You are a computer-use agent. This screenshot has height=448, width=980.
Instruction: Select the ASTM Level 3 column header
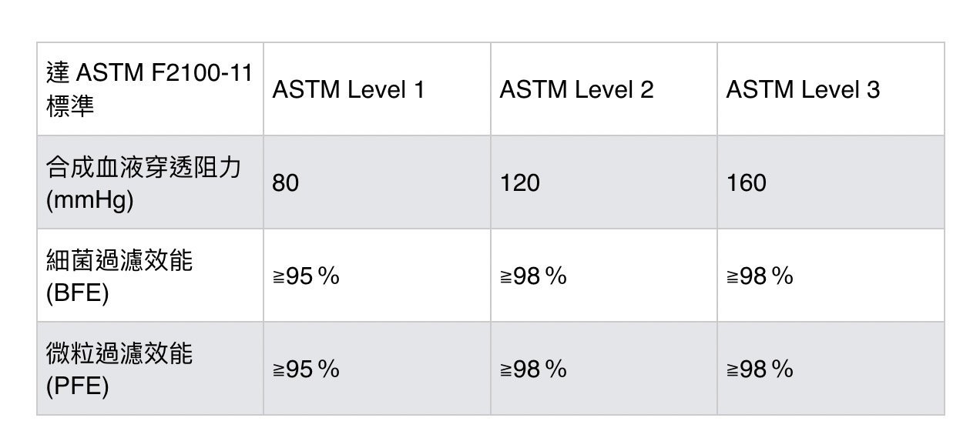point(802,90)
